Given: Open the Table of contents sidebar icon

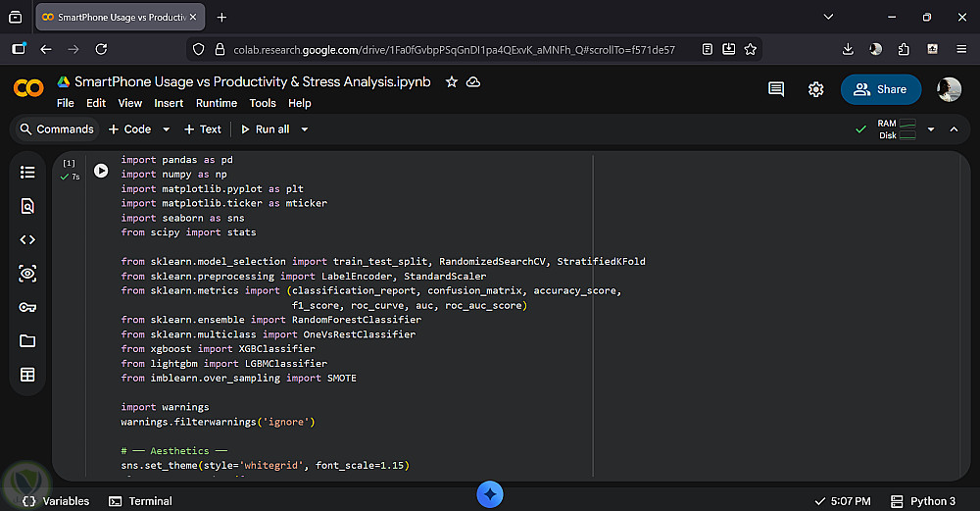Looking at the screenshot, I should [27, 173].
